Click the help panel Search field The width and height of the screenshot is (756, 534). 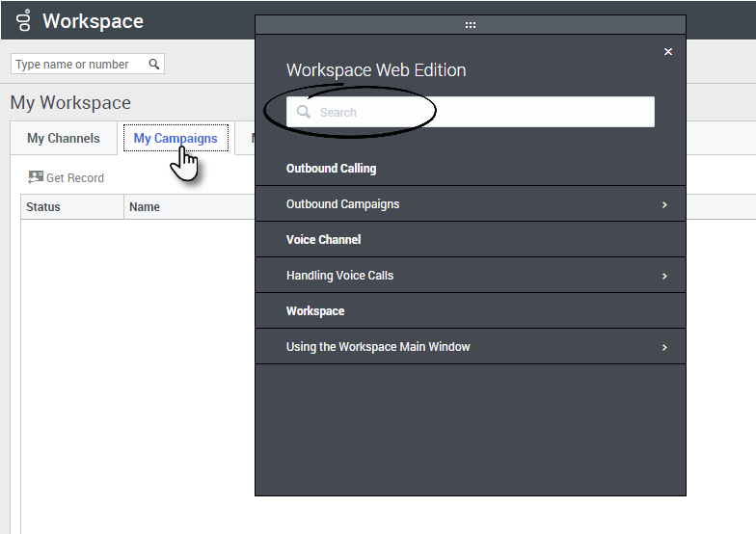[x=482, y=112]
